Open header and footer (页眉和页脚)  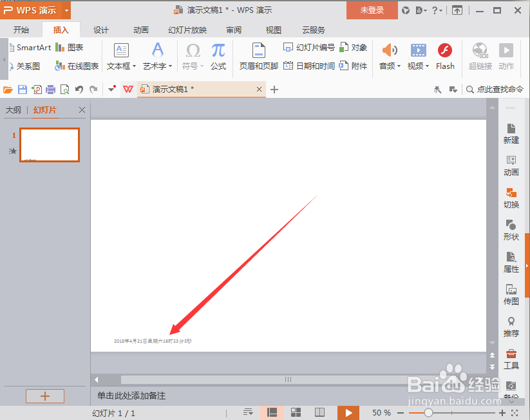pyautogui.click(x=259, y=57)
